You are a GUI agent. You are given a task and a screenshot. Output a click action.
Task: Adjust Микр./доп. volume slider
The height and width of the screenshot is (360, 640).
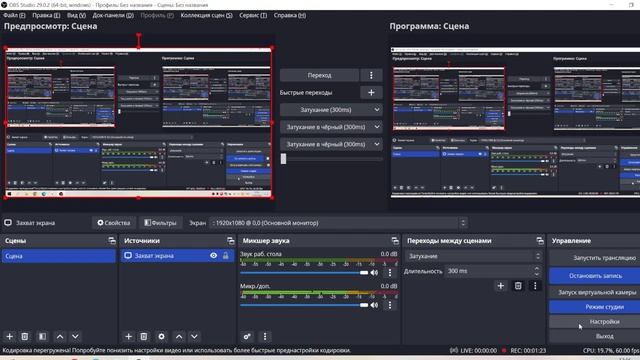pyautogui.click(x=304, y=305)
